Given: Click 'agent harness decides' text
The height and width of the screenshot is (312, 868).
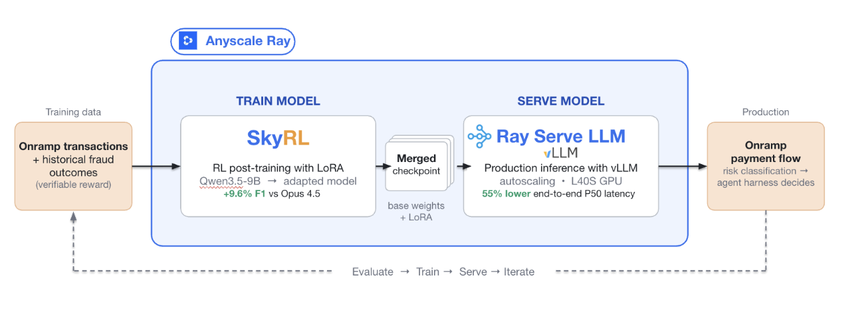Looking at the screenshot, I should click(766, 183).
